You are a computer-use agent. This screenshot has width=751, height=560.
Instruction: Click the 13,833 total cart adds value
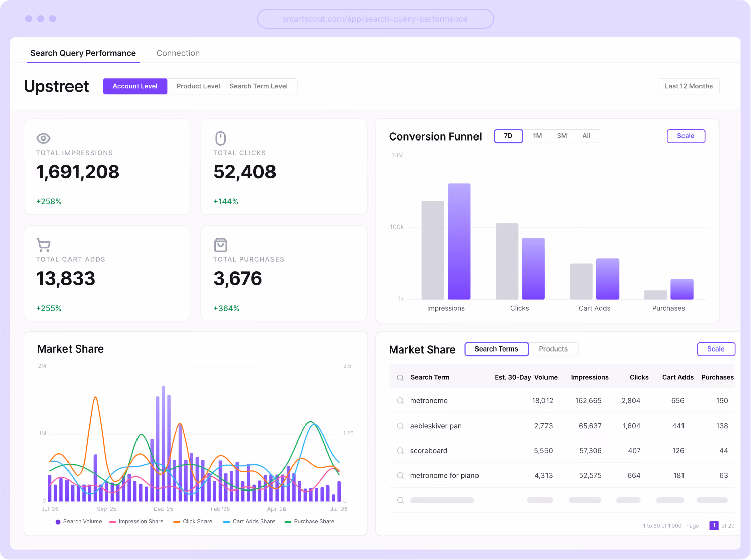[65, 279]
